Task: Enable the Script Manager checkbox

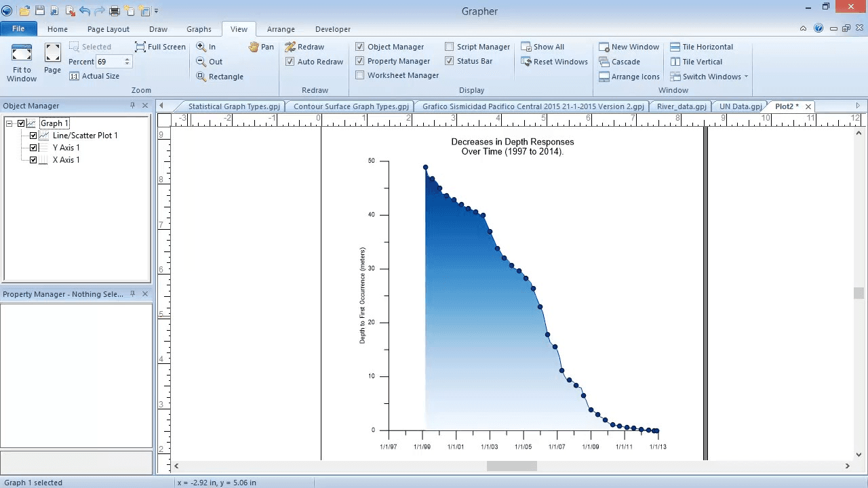Action: (x=449, y=46)
